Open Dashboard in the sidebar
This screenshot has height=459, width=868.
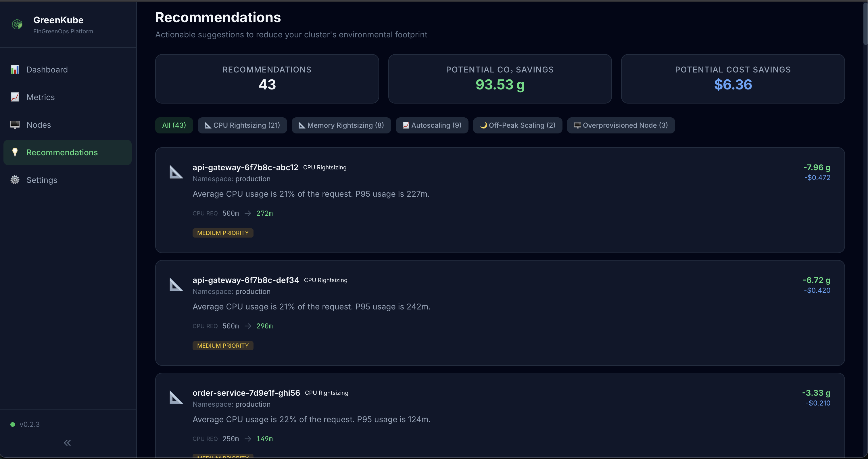pyautogui.click(x=67, y=70)
